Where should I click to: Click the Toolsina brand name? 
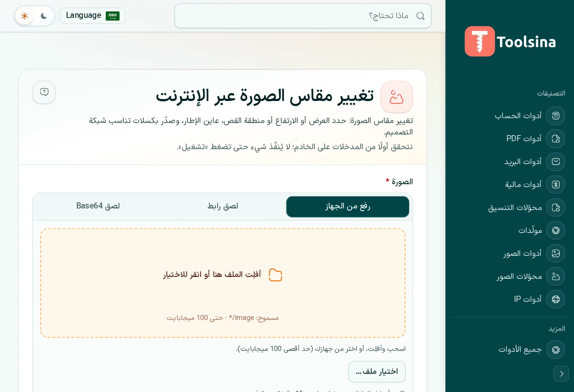click(526, 42)
